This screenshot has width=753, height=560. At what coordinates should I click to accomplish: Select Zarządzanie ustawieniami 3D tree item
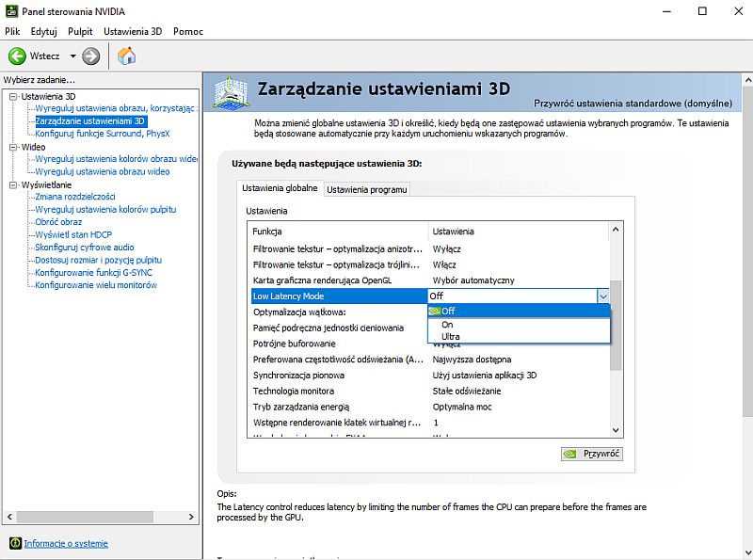tap(89, 121)
